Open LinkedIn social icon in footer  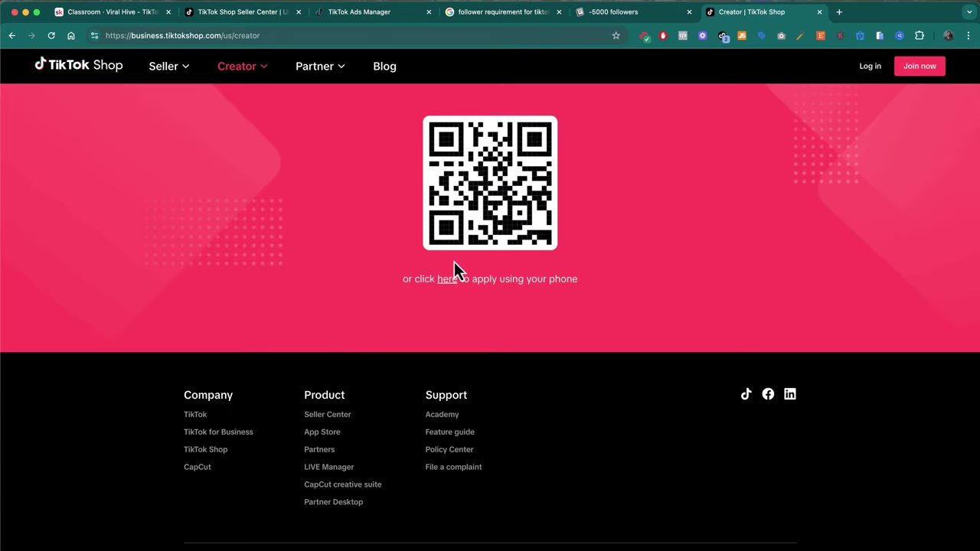coord(789,394)
